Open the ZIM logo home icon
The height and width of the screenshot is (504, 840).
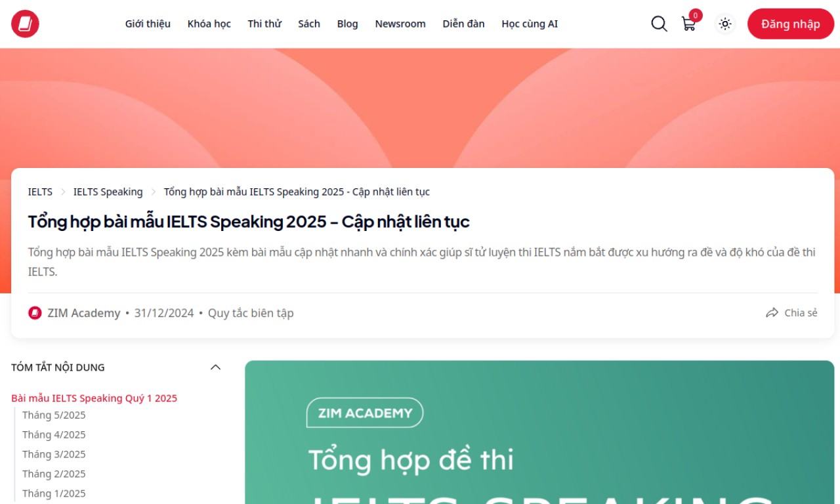pos(25,24)
